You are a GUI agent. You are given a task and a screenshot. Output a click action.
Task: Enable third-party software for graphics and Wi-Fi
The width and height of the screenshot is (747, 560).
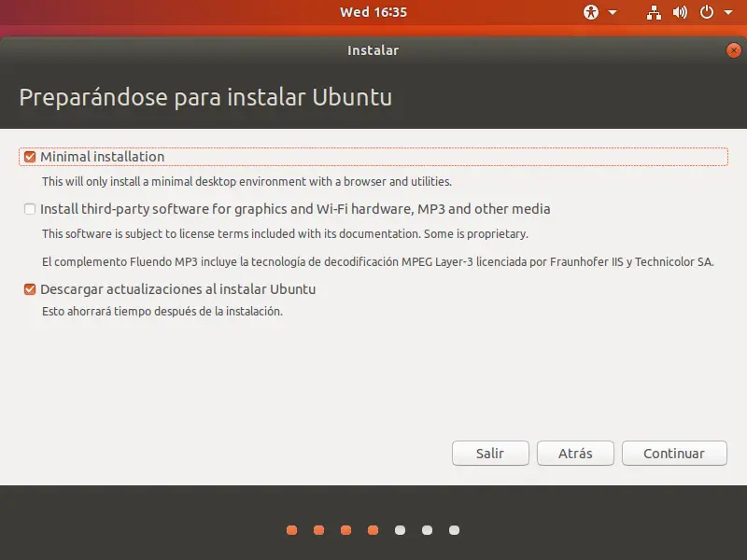click(x=30, y=209)
